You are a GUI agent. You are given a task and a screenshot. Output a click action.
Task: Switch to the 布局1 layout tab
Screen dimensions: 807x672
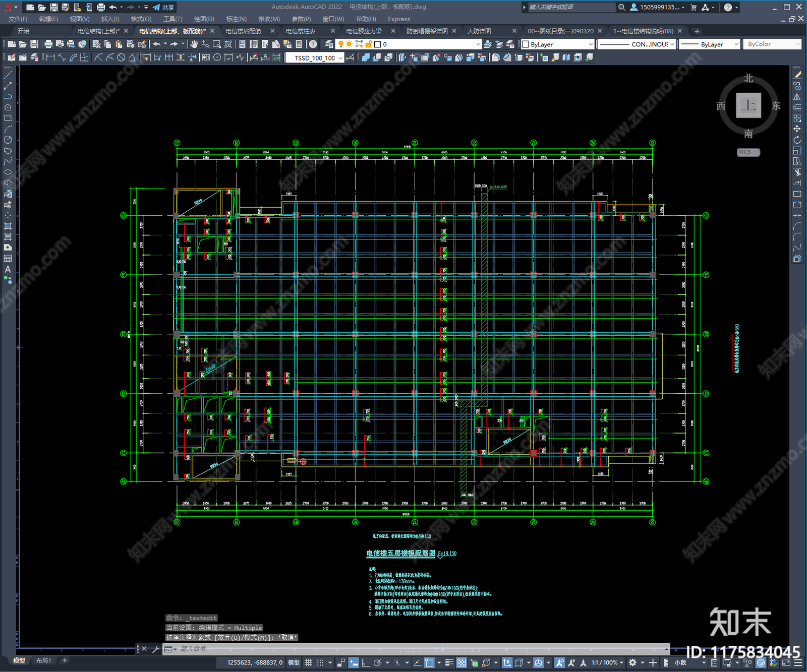point(43,660)
